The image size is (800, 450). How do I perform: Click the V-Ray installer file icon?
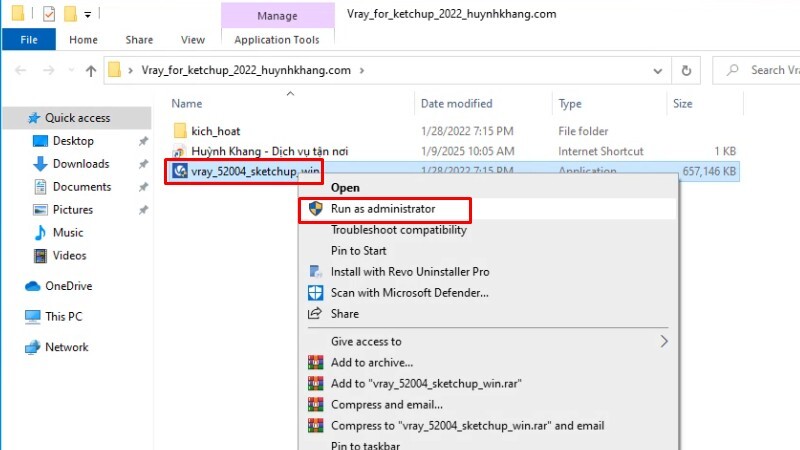[180, 171]
